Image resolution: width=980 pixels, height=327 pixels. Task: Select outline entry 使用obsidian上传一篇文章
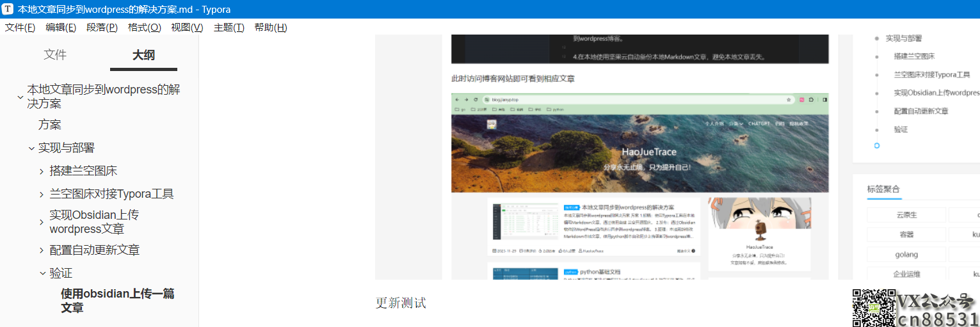coord(118,301)
